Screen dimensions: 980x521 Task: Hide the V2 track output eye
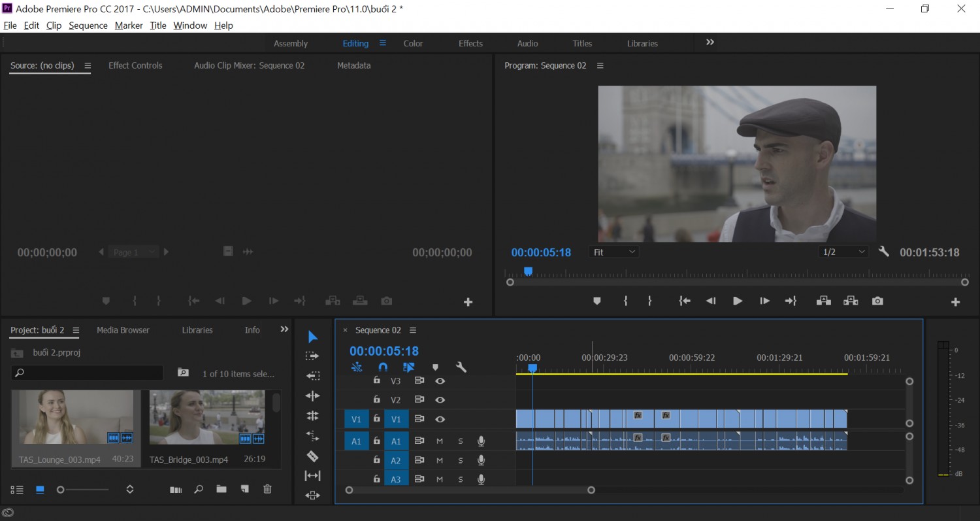440,399
